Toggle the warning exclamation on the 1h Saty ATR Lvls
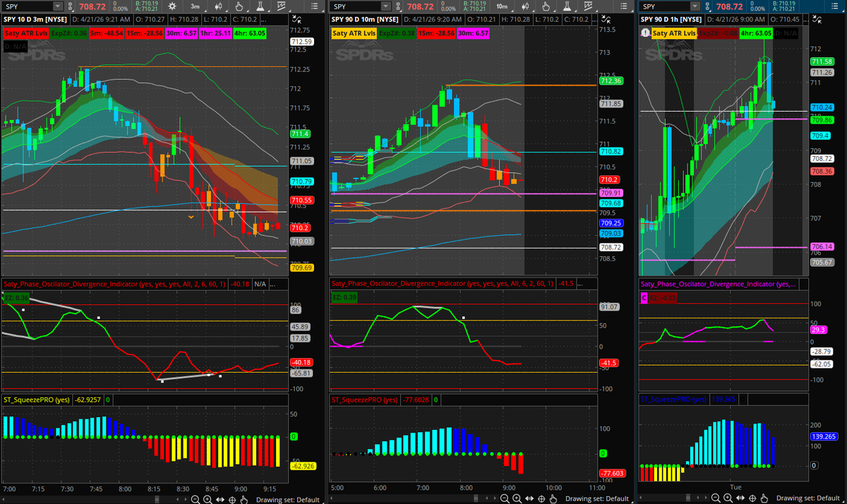Image resolution: width=847 pixels, height=504 pixels. [x=644, y=33]
